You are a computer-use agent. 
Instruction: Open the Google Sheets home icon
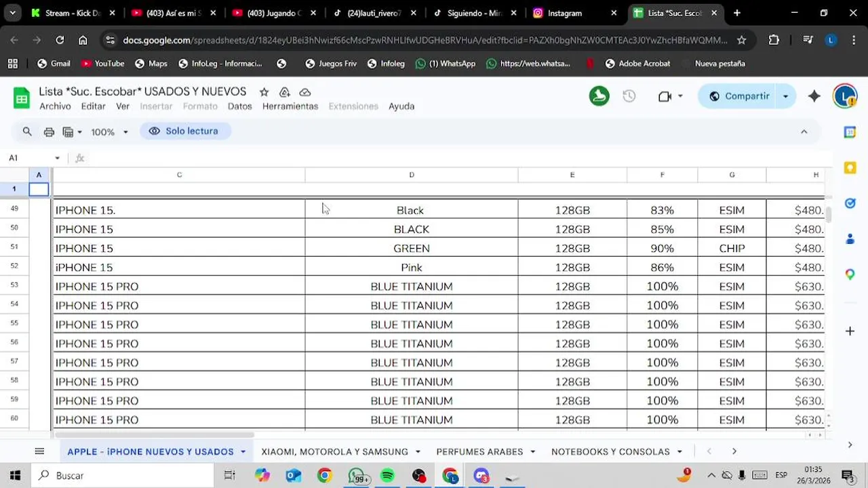(22, 98)
